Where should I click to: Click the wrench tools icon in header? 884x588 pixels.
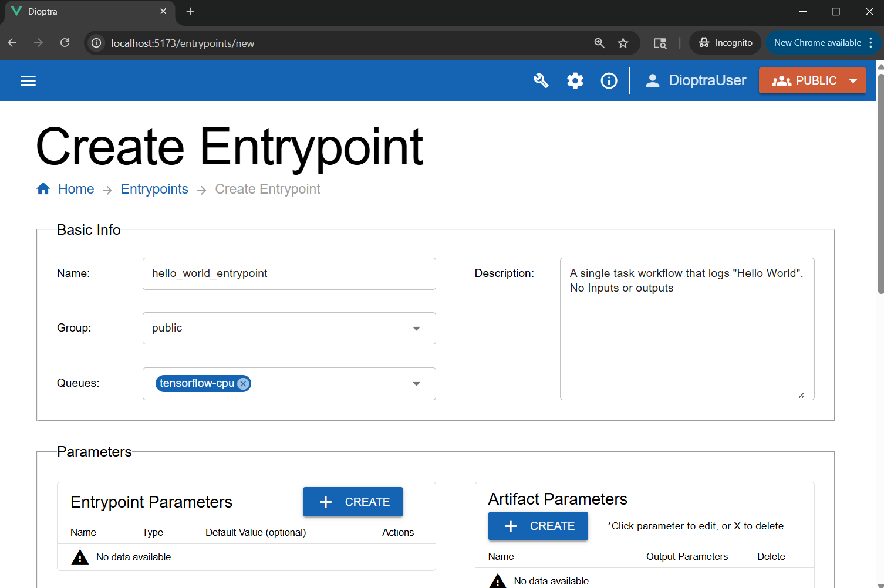(x=541, y=80)
